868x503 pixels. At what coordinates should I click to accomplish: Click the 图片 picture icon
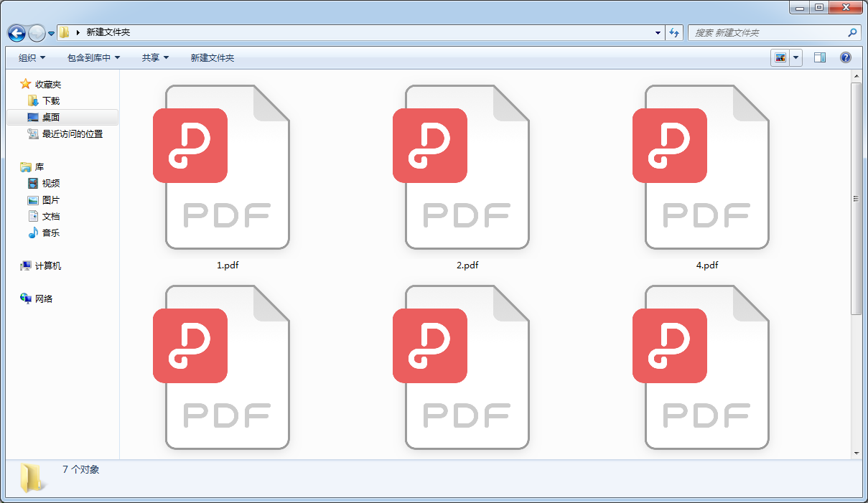pos(33,200)
